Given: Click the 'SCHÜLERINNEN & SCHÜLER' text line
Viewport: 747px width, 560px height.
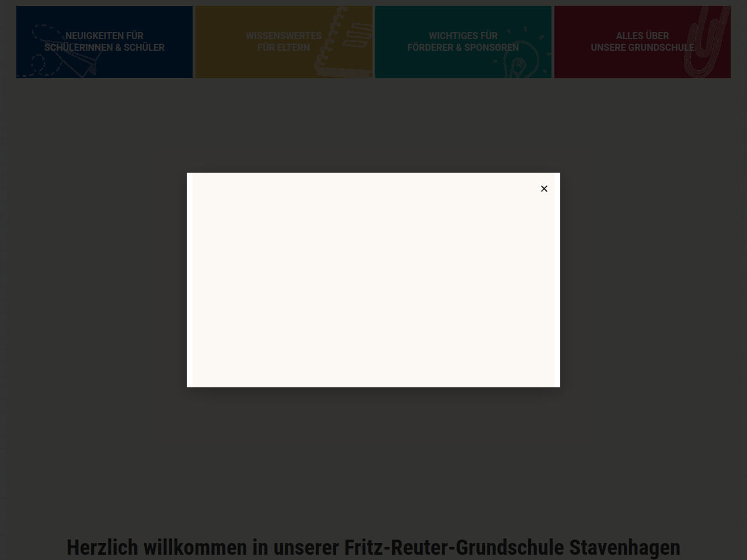Looking at the screenshot, I should pos(104,48).
